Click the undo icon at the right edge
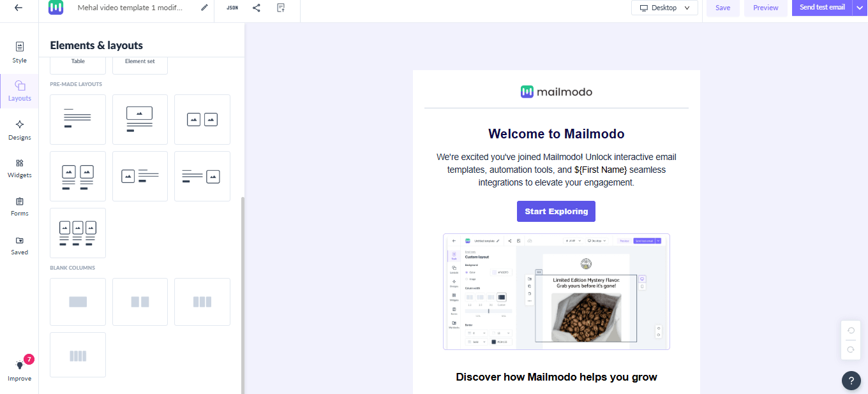The width and height of the screenshot is (868, 394). 851,330
